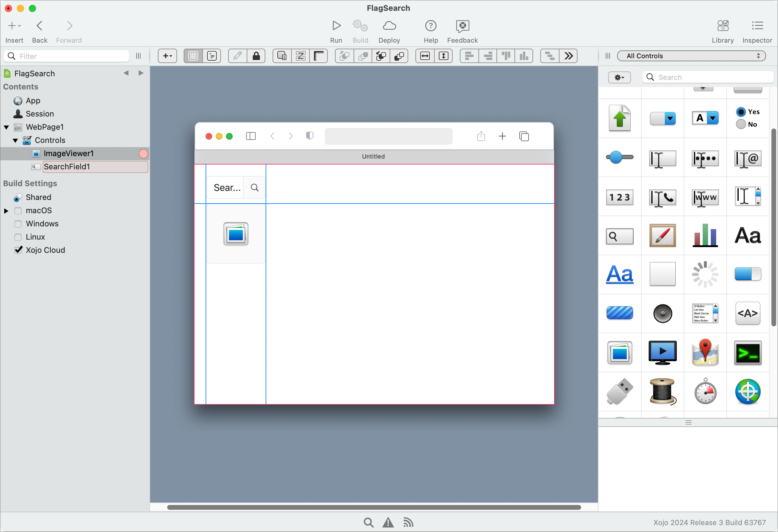Choose the Movie Player control icon
This screenshot has height=532, width=778.
pyautogui.click(x=662, y=352)
